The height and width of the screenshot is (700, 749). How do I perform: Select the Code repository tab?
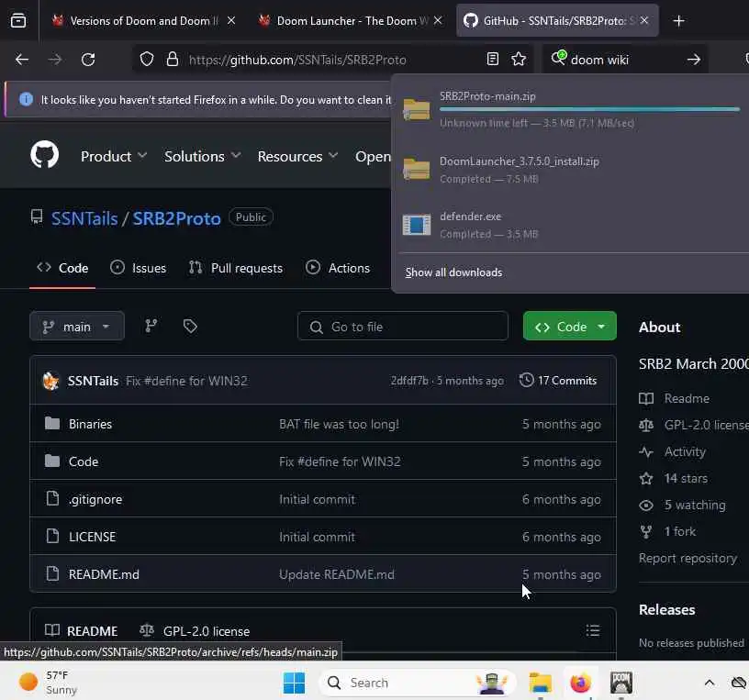[x=62, y=268]
